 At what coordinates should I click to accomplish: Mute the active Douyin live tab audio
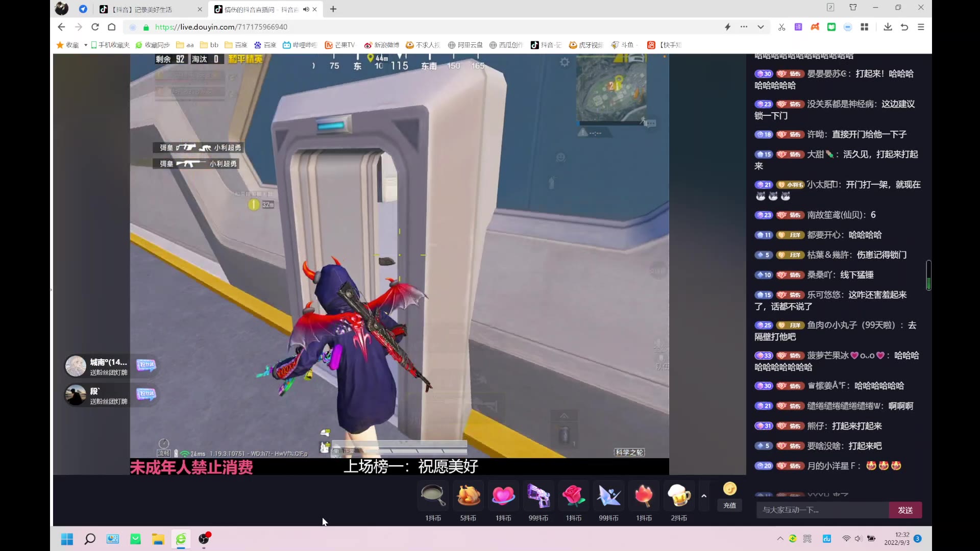(x=306, y=9)
